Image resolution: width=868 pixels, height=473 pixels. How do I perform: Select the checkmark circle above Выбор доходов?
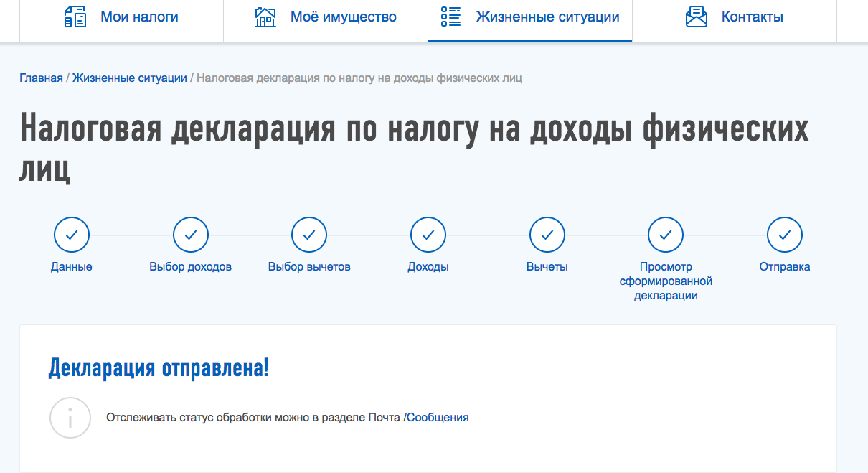[x=191, y=235]
